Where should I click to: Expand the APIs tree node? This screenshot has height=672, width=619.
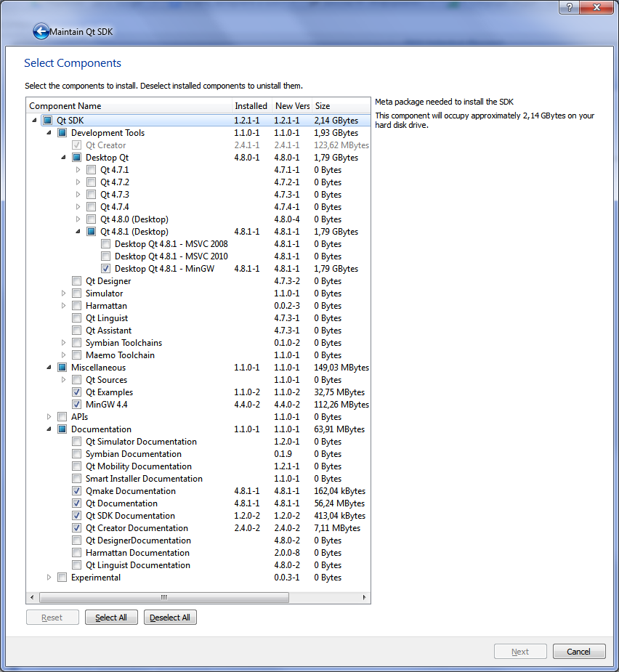tap(49, 417)
